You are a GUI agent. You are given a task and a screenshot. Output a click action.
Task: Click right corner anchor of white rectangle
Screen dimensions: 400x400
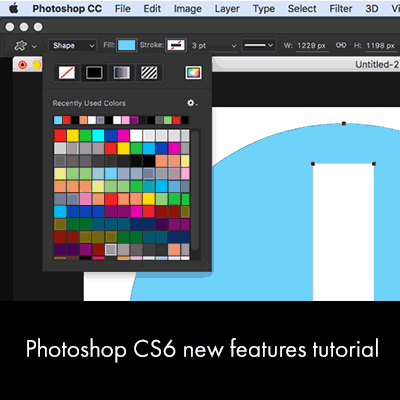point(374,164)
